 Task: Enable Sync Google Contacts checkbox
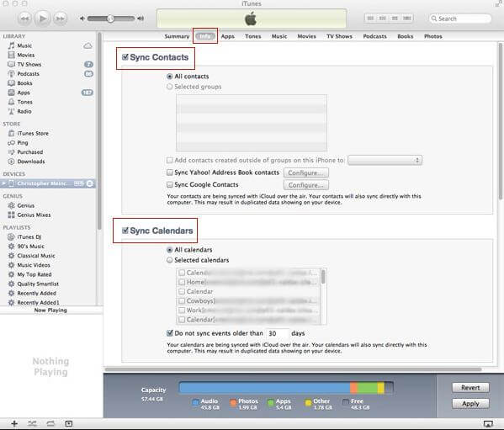[x=170, y=185]
